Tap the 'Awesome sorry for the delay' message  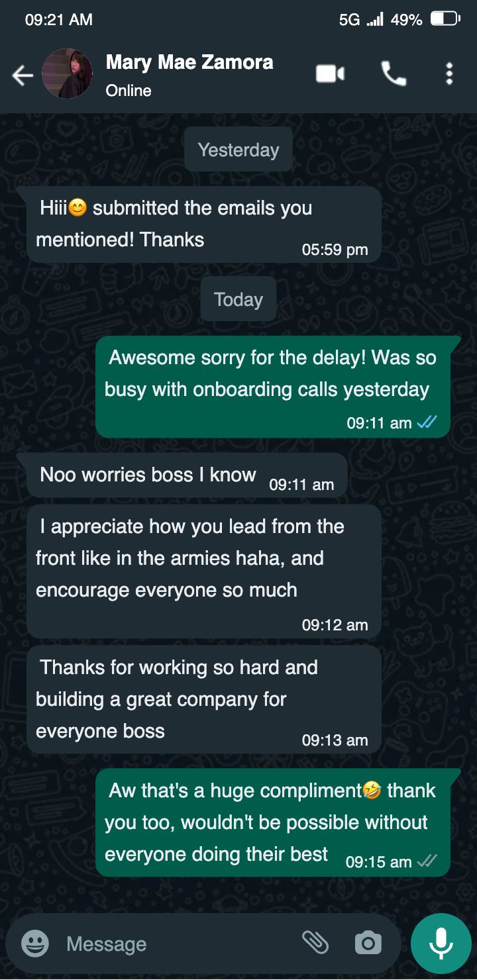273,387
